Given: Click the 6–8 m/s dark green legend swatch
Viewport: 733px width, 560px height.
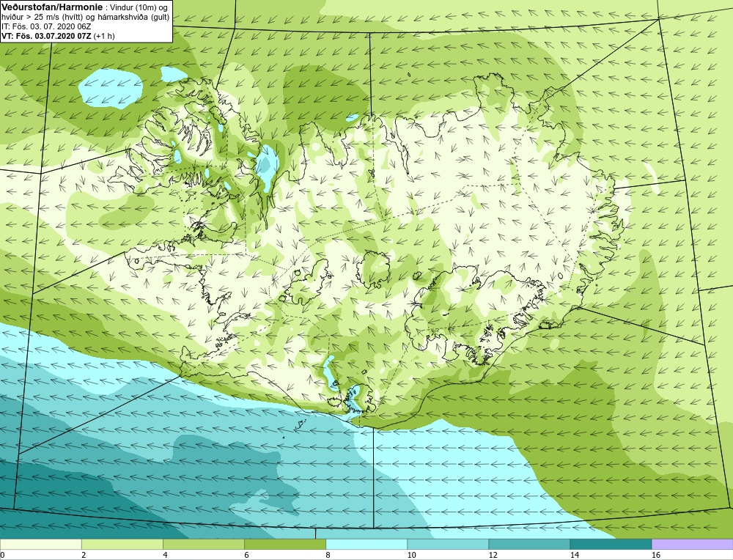Looking at the screenshot, I should tap(284, 545).
